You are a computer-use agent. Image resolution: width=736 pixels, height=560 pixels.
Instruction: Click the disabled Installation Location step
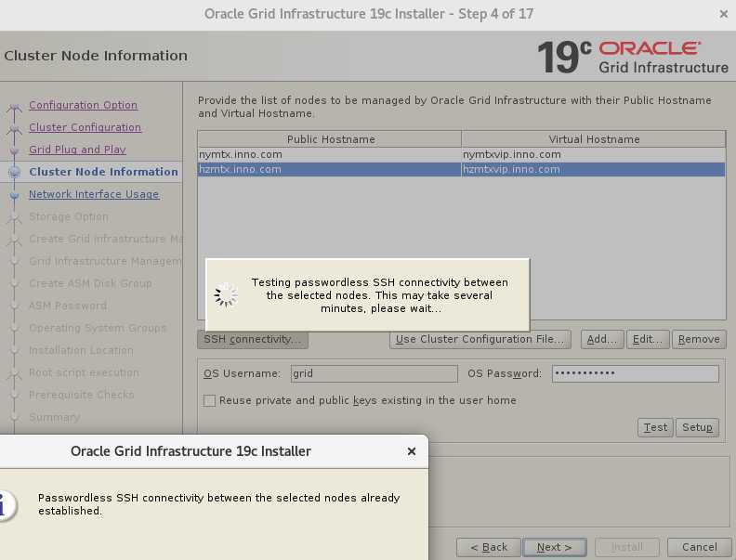click(81, 350)
